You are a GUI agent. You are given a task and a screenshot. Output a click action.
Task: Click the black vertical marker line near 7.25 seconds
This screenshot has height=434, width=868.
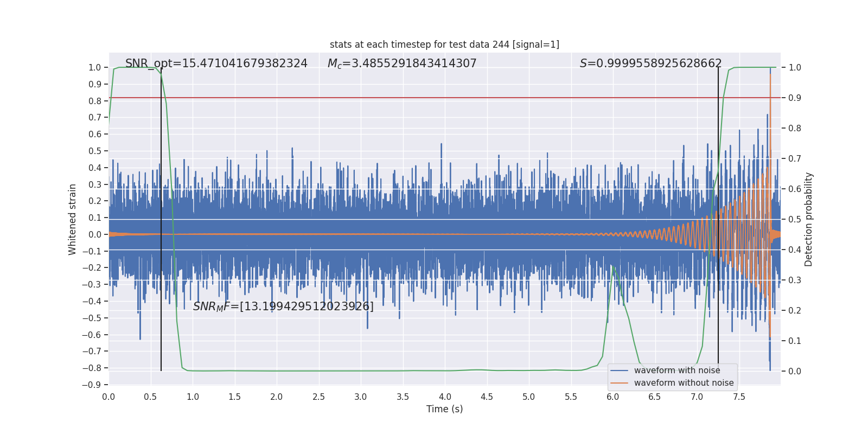pos(718,219)
